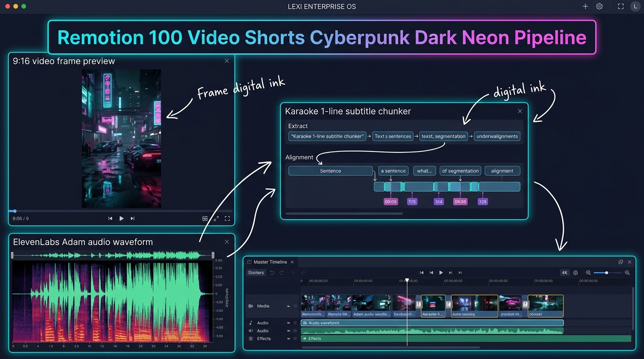Viewport: 644px width, 359px height.
Task: Step back one frame in timeline
Action: tap(432, 273)
